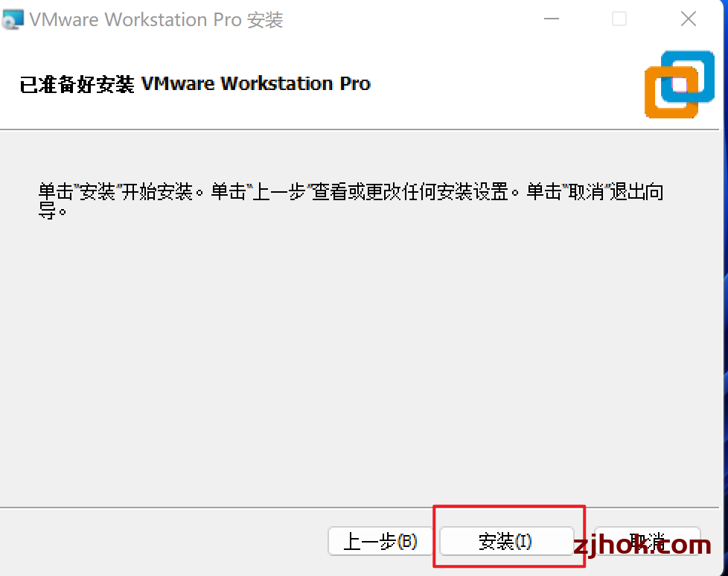Click the zjhok.com watermark text
Screen dimensions: 728x576
point(642,545)
